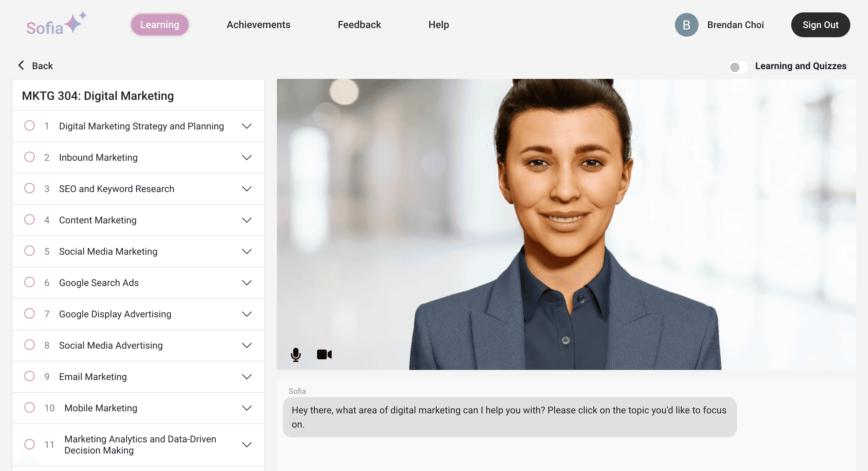The image size is (868, 471).
Task: Expand the Social Media Advertising chevron
Action: coord(247,345)
